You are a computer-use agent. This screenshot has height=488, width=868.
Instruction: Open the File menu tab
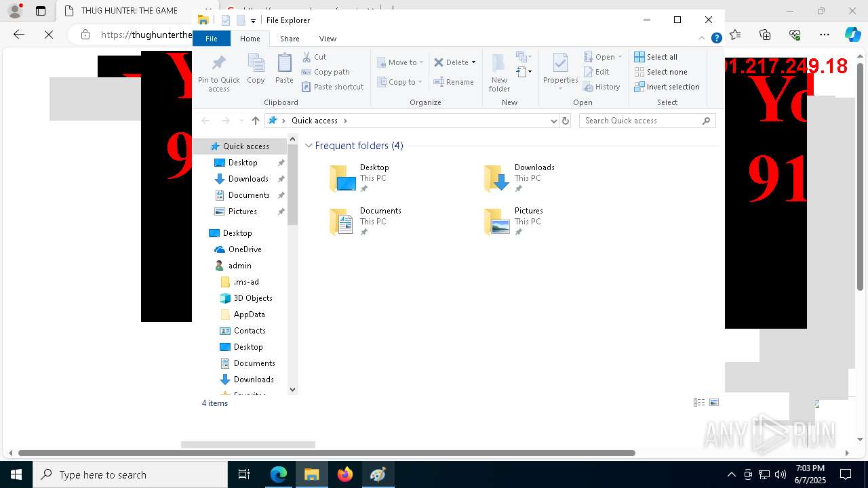pos(212,39)
